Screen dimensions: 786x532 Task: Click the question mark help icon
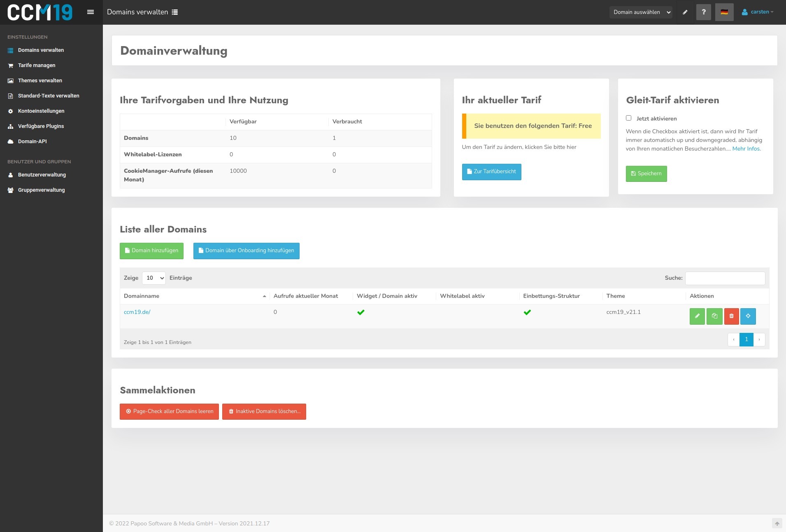(704, 12)
